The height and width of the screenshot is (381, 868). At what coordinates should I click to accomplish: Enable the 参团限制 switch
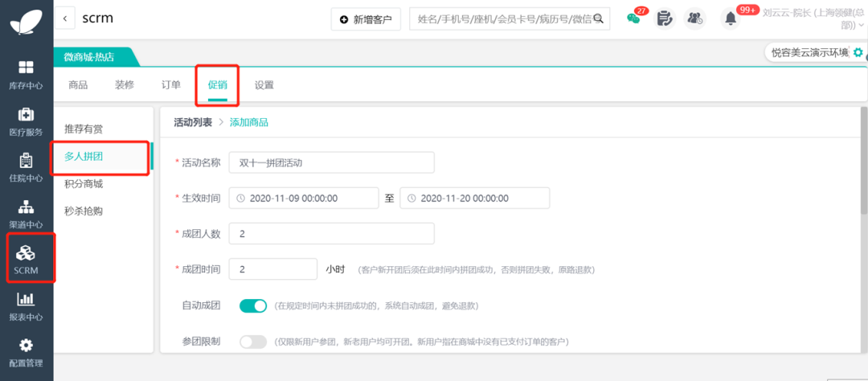point(253,342)
